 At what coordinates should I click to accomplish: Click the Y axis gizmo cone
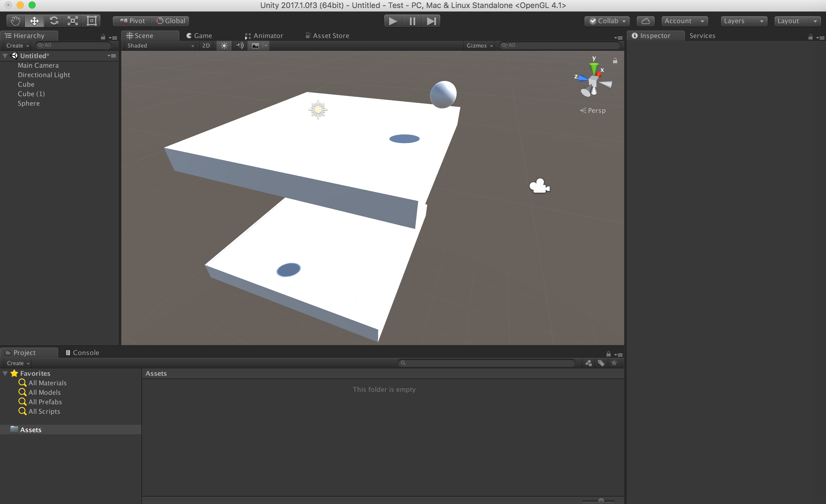pyautogui.click(x=594, y=69)
